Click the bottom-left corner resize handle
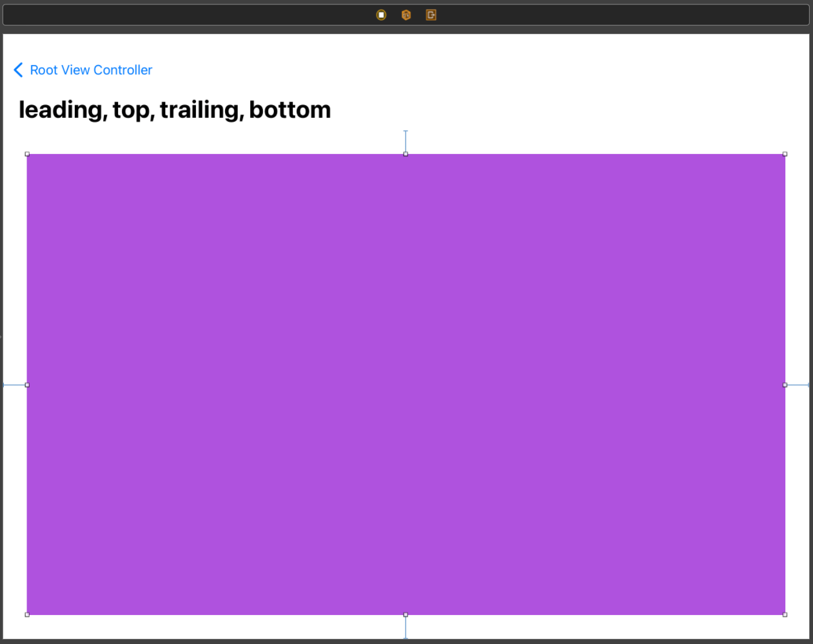This screenshot has width=813, height=644. [27, 614]
